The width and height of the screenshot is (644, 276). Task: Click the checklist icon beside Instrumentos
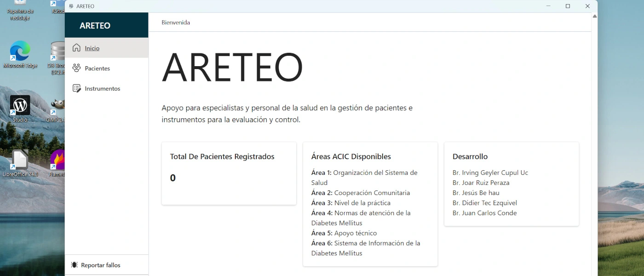76,88
